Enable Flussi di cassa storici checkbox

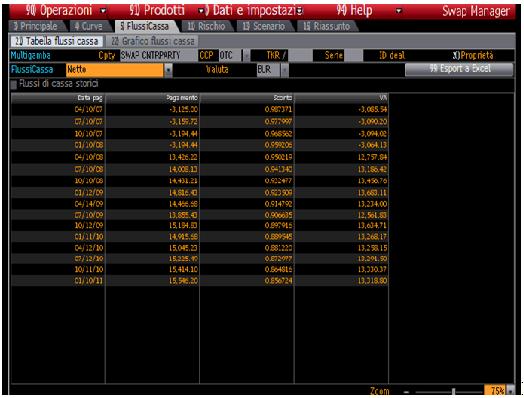tap(14, 85)
